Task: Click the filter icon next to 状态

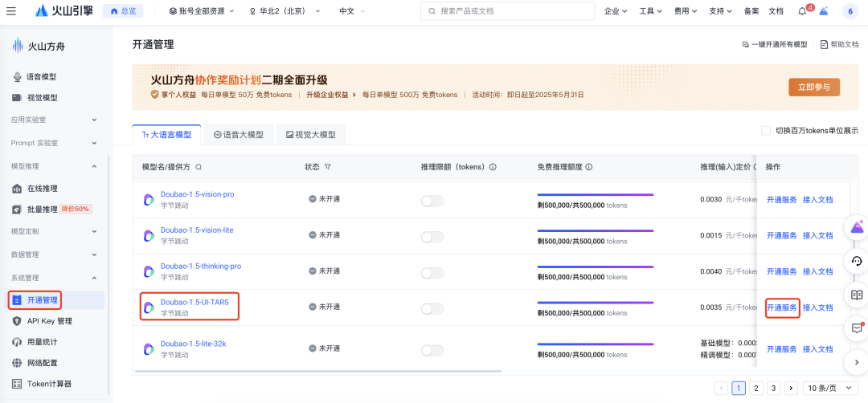Action: 327,166
